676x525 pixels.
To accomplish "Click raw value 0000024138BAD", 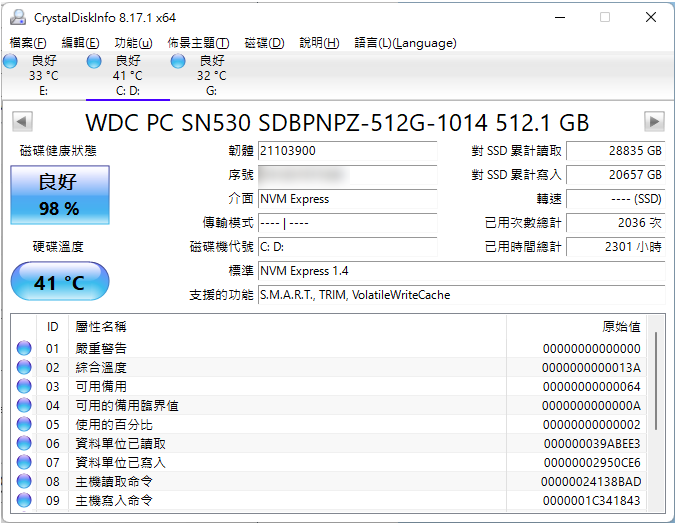I will coord(591,481).
